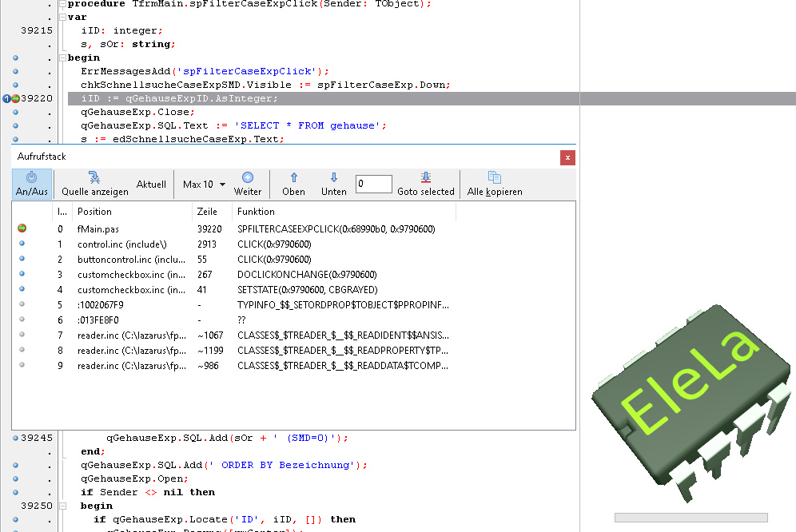Click the breakpoint marker at line 39220
The image size is (796, 532).
point(15,98)
